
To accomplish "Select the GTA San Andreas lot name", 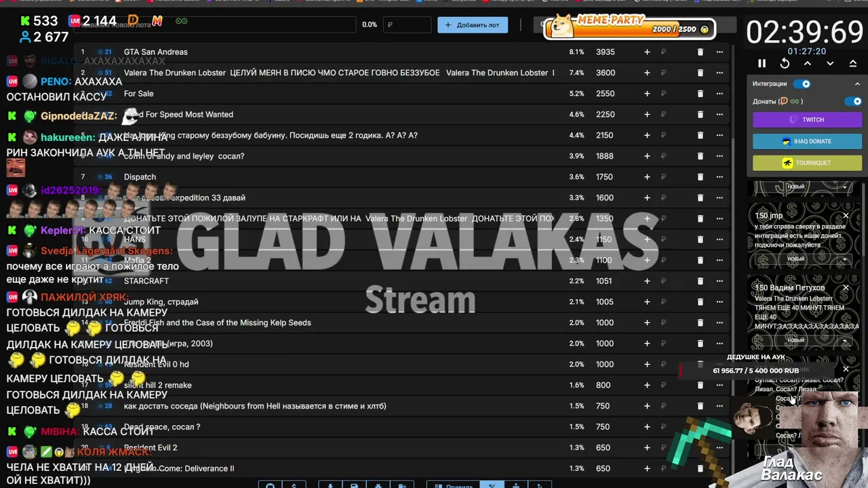I will click(156, 52).
